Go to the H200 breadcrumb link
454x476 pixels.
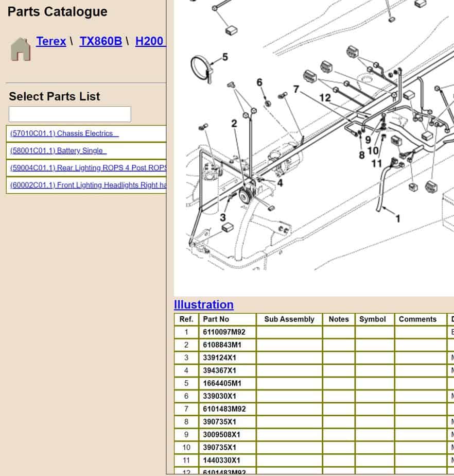click(149, 41)
